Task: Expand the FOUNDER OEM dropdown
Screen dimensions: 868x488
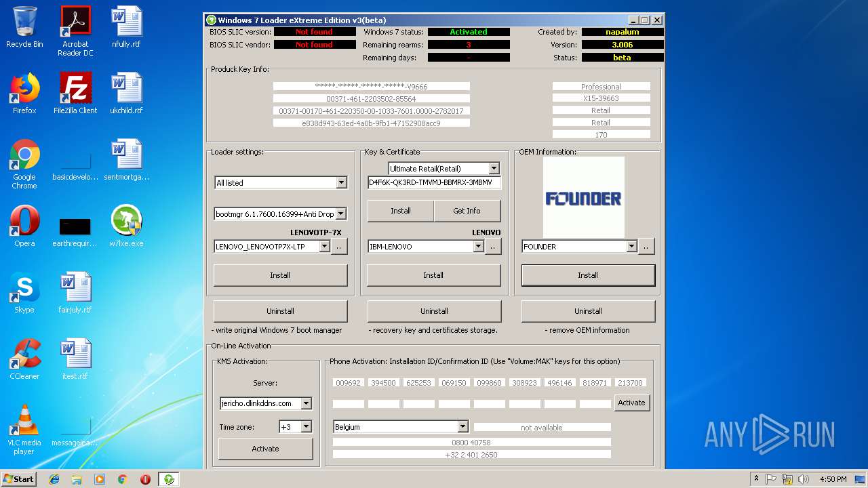Action: tap(631, 247)
